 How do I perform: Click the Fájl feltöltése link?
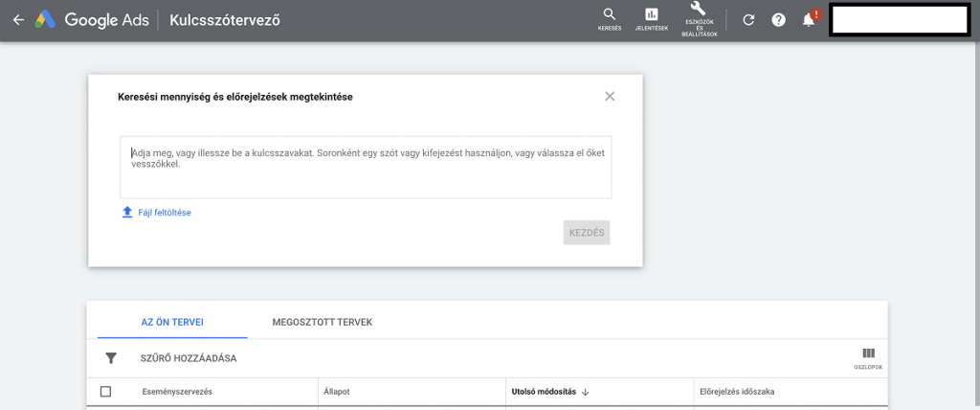165,213
